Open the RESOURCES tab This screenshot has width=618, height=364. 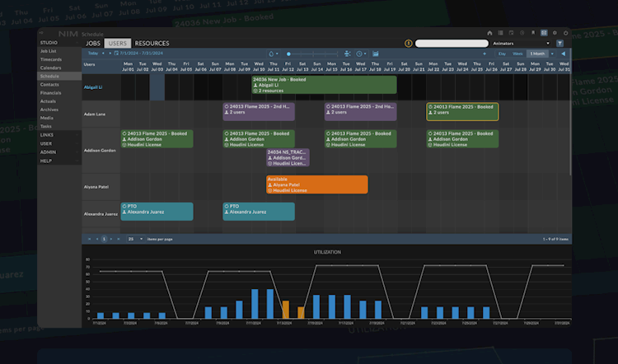tap(152, 44)
